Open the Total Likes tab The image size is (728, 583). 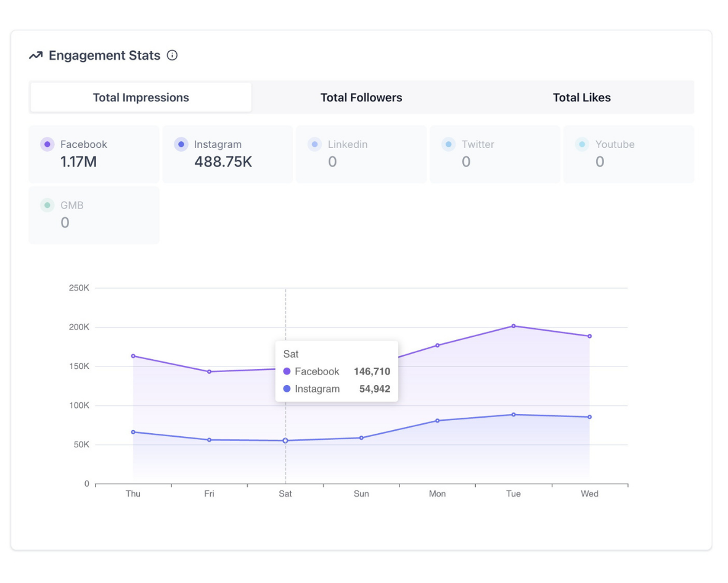[x=581, y=97]
